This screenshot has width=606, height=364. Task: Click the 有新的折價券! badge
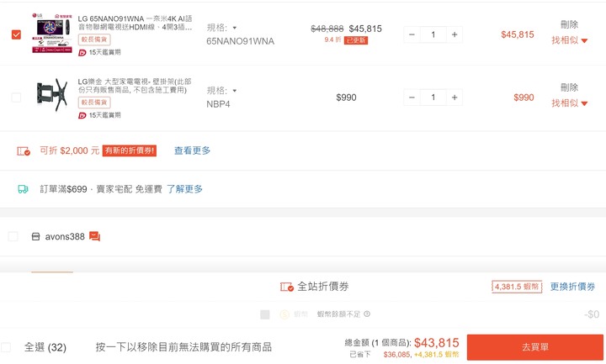130,150
